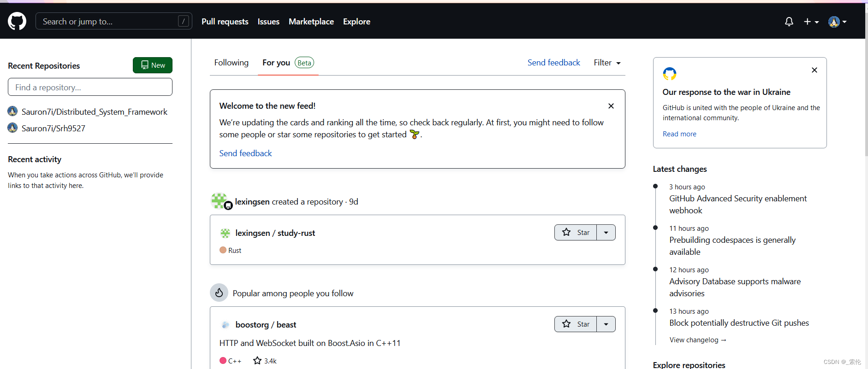
Task: Click the 3.4k stargazers star icon
Action: 257,361
